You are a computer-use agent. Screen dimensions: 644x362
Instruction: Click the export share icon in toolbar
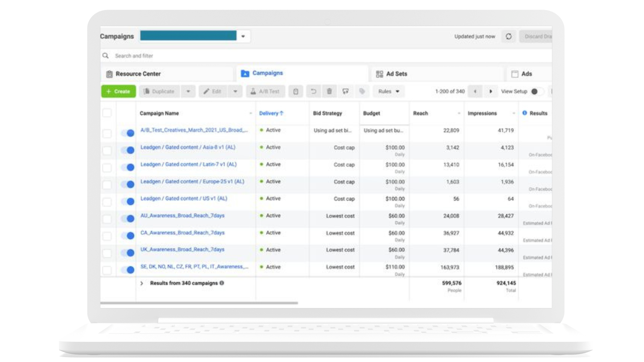345,91
